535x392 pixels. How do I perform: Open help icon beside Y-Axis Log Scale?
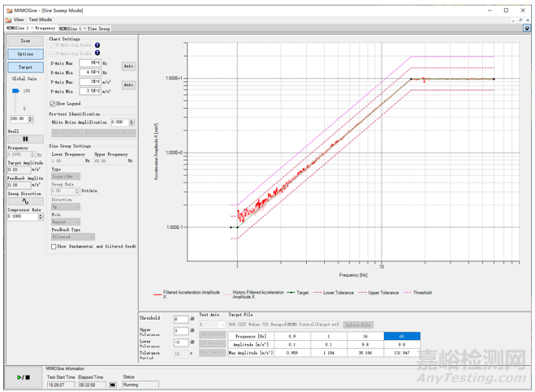click(98, 54)
